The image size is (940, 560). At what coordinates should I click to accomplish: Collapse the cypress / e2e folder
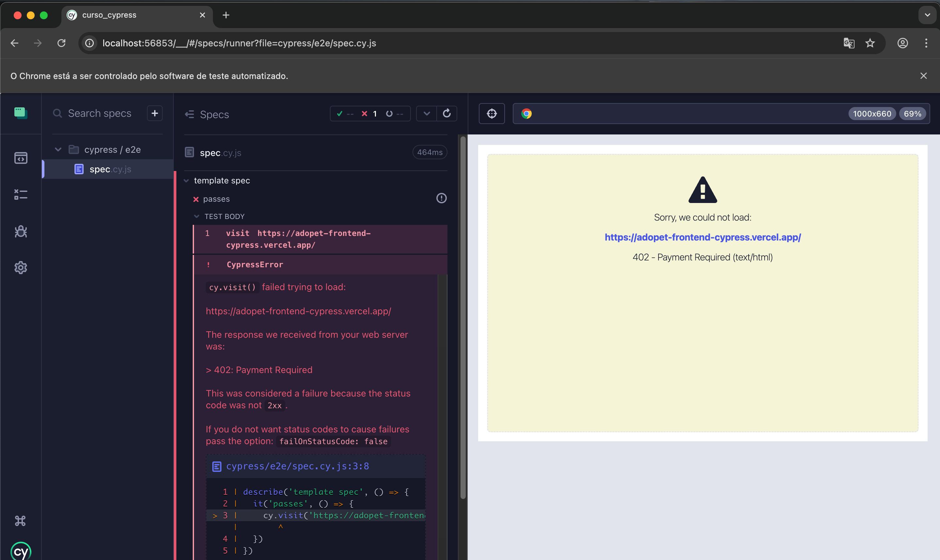pos(58,149)
